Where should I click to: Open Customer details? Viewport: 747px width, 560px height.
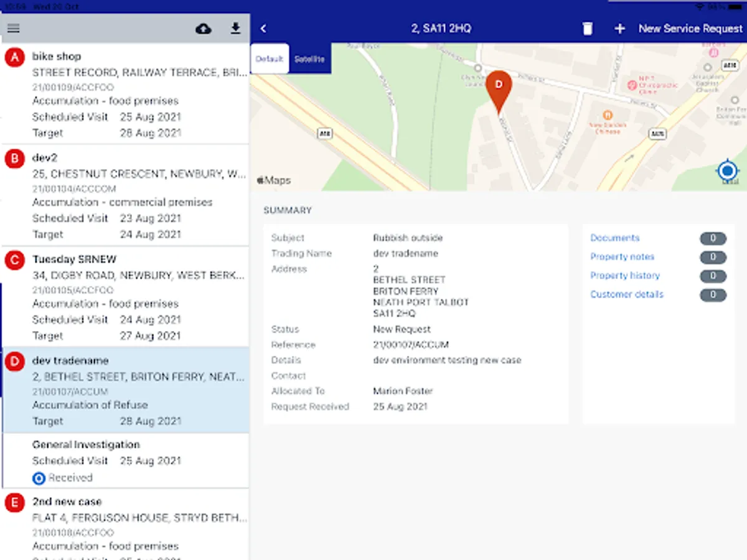point(626,294)
